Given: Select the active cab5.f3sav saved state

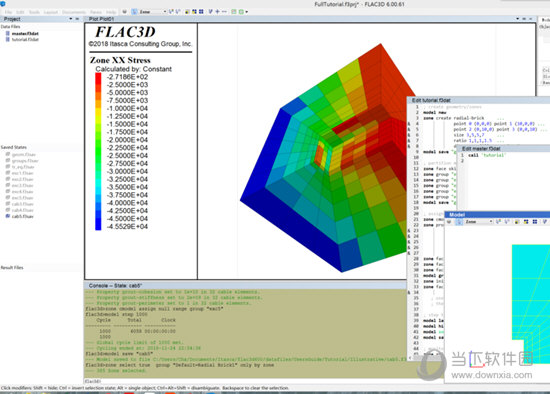Looking at the screenshot, I should point(22,216).
